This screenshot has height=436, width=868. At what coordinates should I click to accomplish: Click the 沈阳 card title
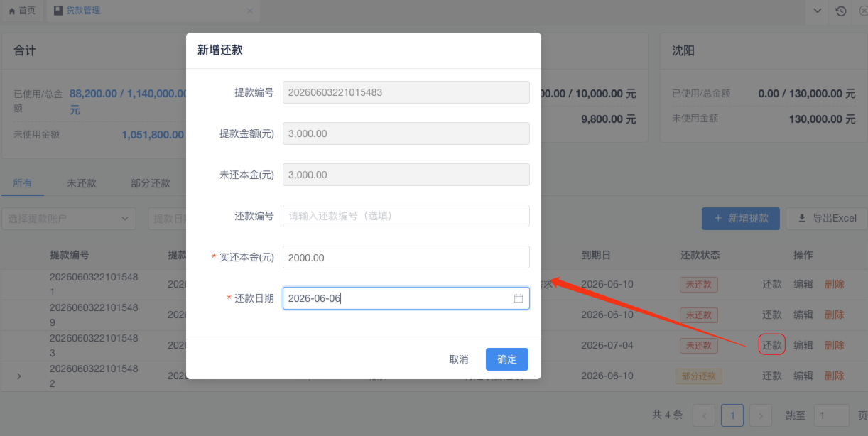pyautogui.click(x=683, y=51)
